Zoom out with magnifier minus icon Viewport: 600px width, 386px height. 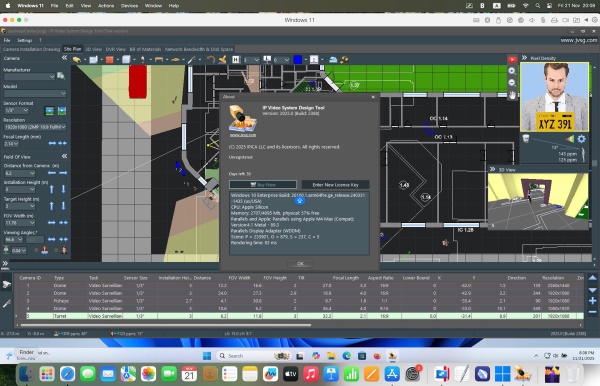coord(512,83)
